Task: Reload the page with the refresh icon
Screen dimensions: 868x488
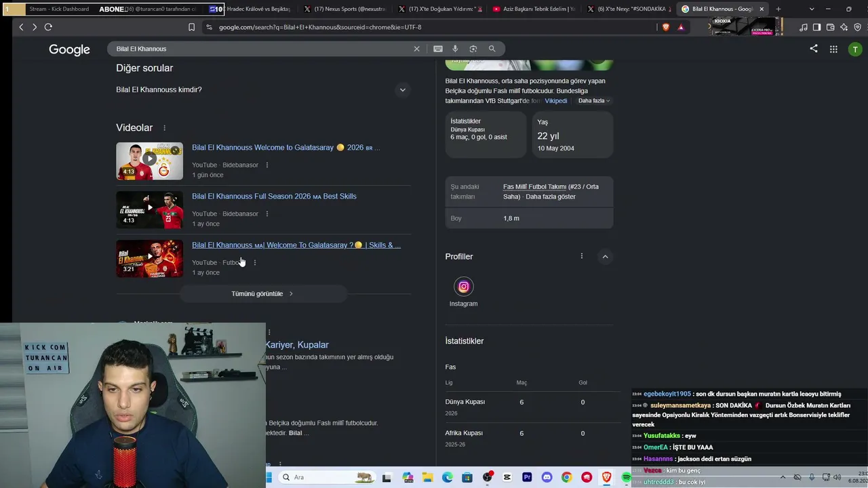Action: [x=48, y=27]
